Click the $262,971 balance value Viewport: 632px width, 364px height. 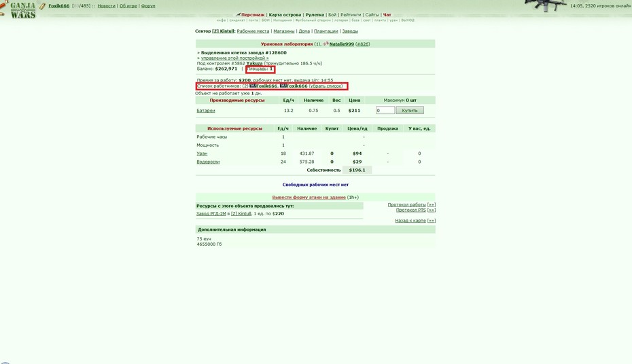(x=226, y=69)
